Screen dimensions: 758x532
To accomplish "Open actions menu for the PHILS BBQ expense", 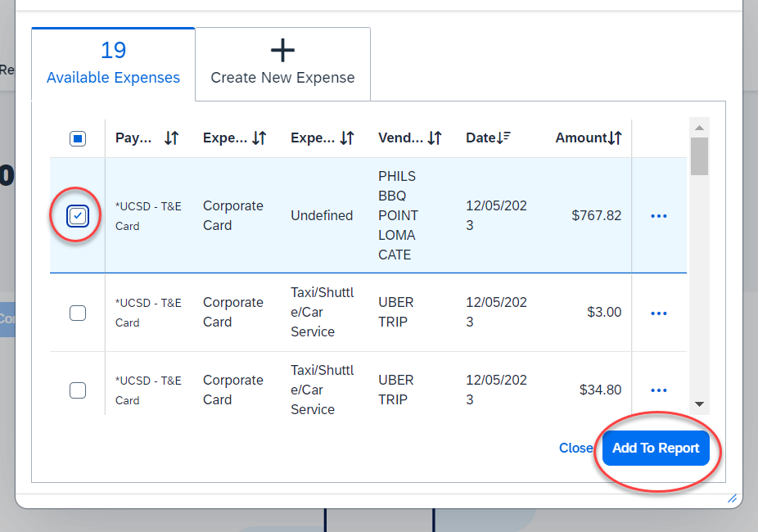I will tap(659, 215).
